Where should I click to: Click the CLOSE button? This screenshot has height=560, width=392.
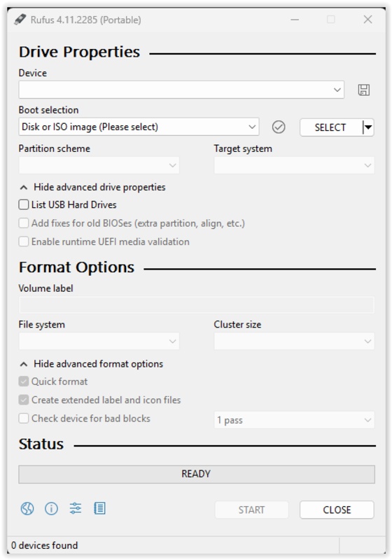pos(337,510)
